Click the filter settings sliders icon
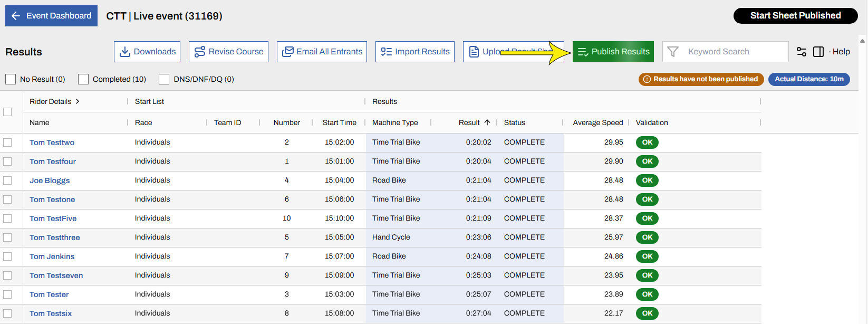This screenshot has height=324, width=868. 802,52
